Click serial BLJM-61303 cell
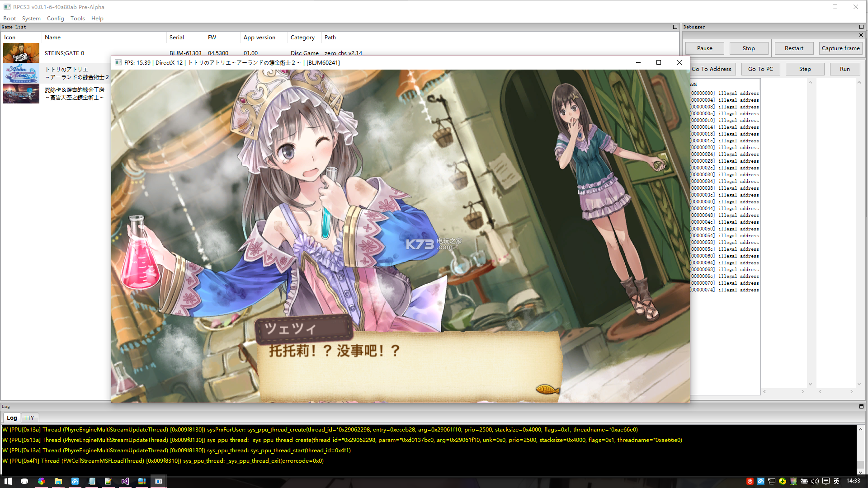The image size is (868, 488). (185, 53)
